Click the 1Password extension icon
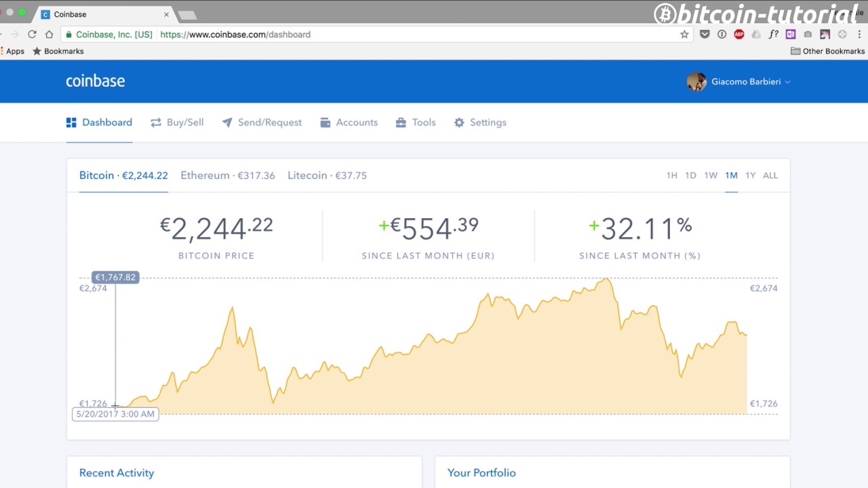The width and height of the screenshot is (868, 488). coord(722,34)
